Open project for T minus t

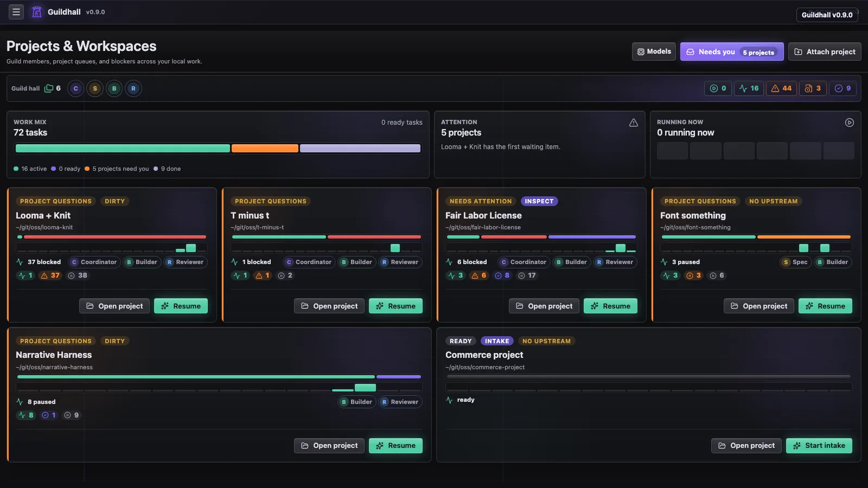click(329, 306)
